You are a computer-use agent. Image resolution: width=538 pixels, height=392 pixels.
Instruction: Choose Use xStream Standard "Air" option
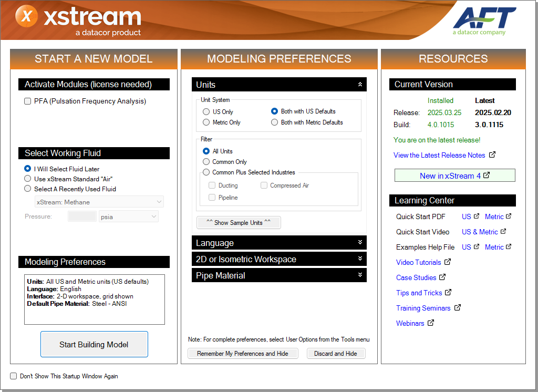click(27, 179)
